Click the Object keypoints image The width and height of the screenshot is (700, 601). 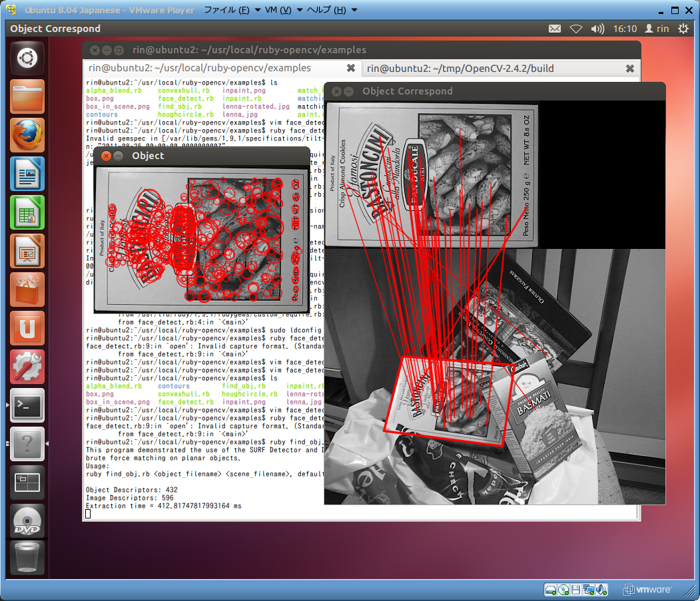(202, 240)
